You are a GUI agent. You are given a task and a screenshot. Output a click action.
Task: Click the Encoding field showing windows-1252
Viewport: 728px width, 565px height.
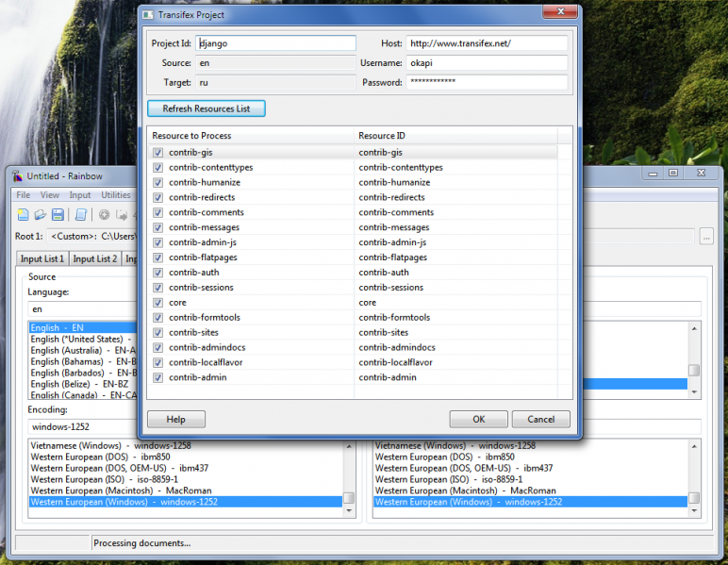coord(84,426)
